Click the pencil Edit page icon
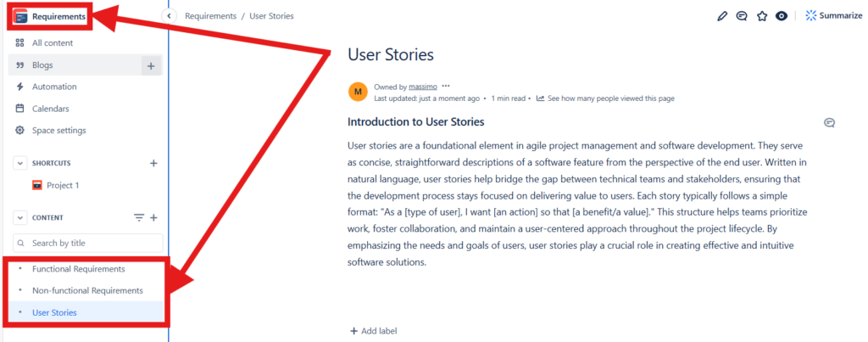 [x=722, y=15]
